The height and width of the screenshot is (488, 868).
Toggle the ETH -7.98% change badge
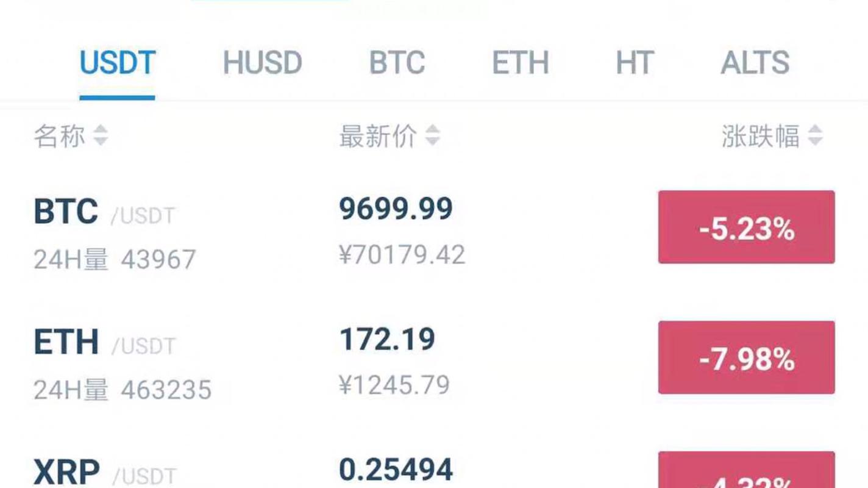click(x=746, y=357)
